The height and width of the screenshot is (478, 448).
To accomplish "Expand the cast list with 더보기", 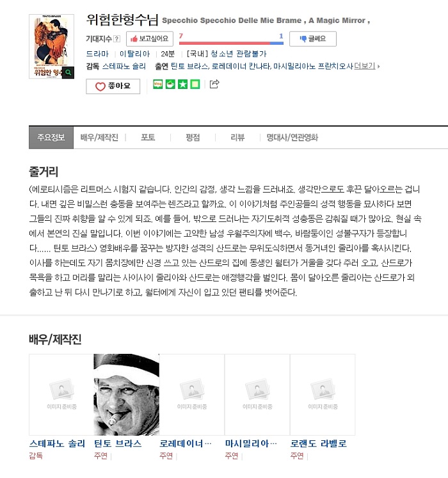I will [367, 66].
